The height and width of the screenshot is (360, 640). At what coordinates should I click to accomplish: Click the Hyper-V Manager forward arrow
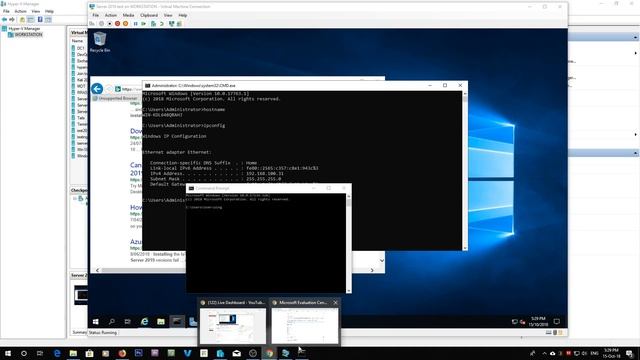pos(12,20)
